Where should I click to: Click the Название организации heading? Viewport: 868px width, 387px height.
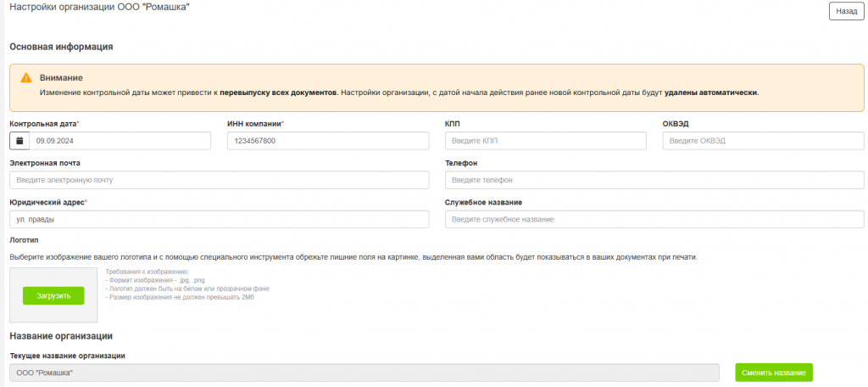[61, 336]
